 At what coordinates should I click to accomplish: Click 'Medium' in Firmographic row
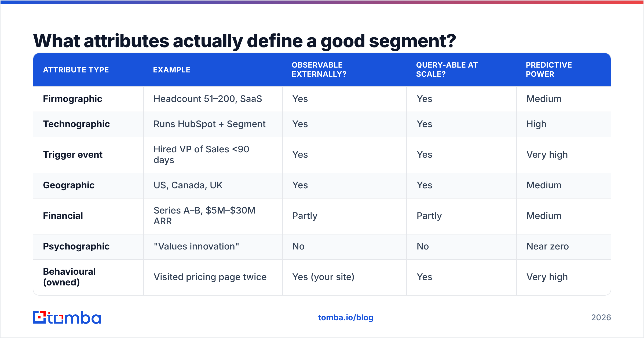(x=544, y=99)
